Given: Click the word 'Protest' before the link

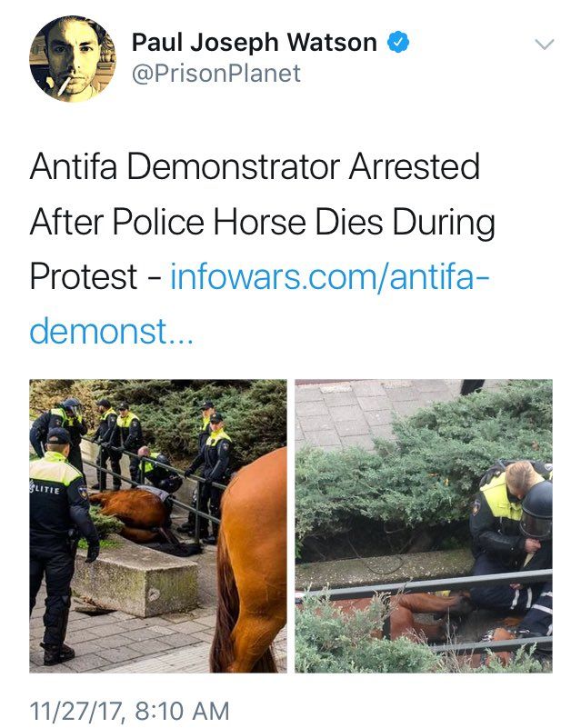Looking at the screenshot, I should [x=84, y=276].
